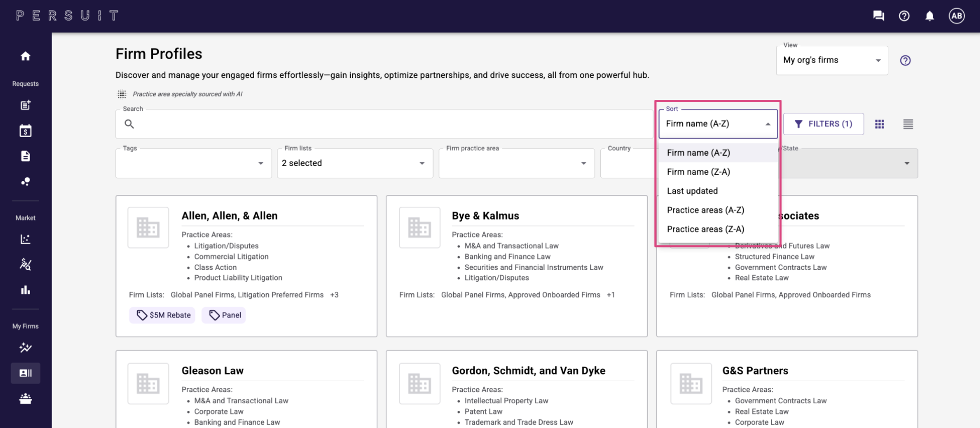The image size is (980, 428).
Task: Focus the Search input field
Action: [x=384, y=124]
